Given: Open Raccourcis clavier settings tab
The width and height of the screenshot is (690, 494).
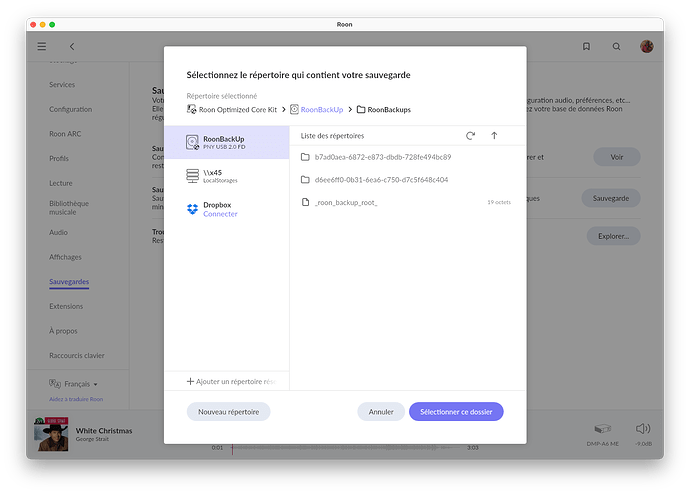Looking at the screenshot, I should pos(77,355).
